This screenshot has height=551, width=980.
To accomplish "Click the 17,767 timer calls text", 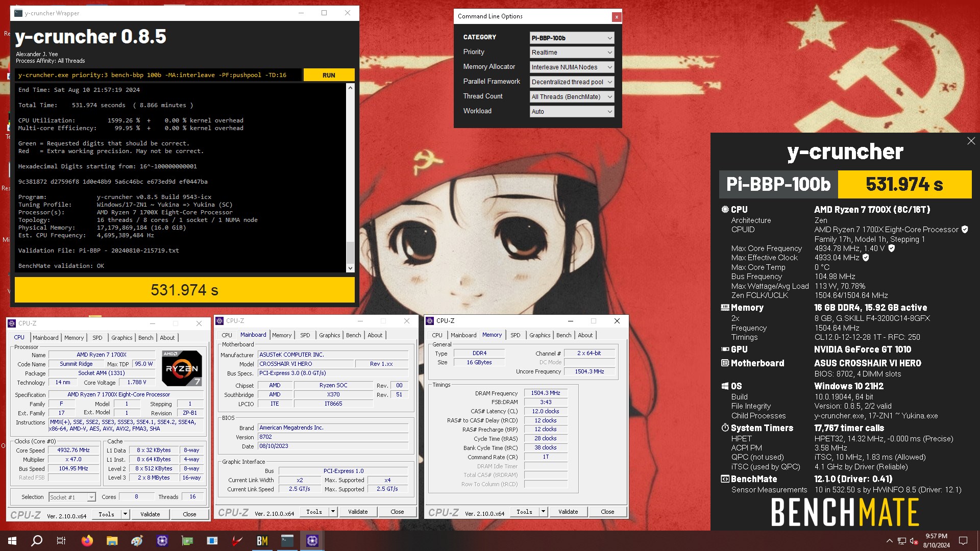I will pyautogui.click(x=849, y=428).
